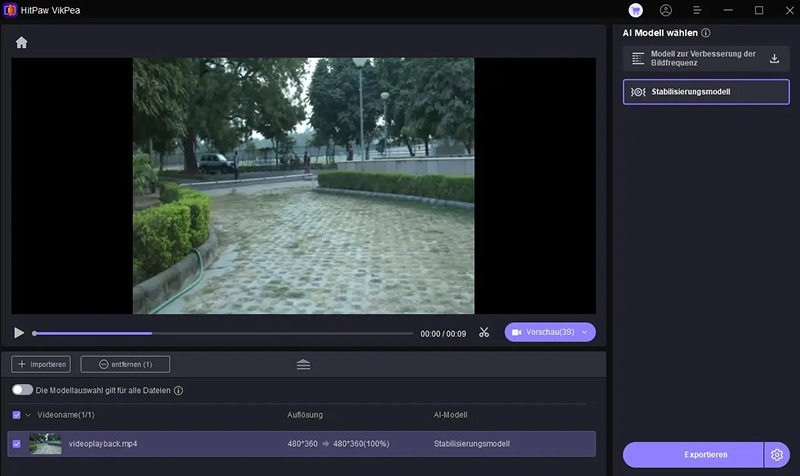Click the video preview frame
The image size is (800, 476).
click(x=304, y=186)
